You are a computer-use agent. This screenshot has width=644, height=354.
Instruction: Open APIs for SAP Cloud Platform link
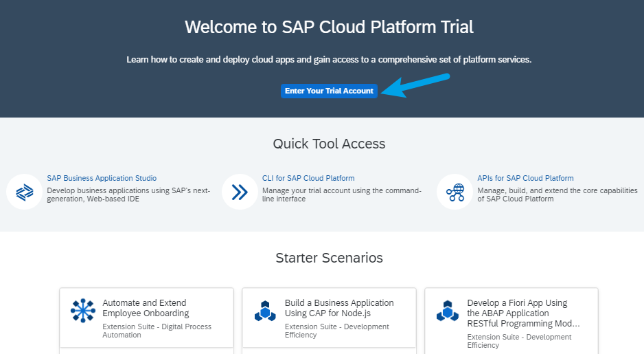coord(525,178)
